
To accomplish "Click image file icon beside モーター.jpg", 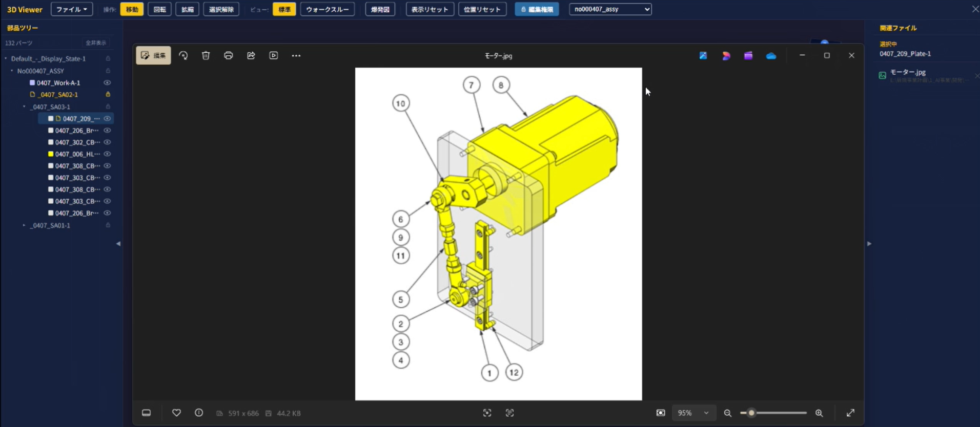I will (x=882, y=75).
